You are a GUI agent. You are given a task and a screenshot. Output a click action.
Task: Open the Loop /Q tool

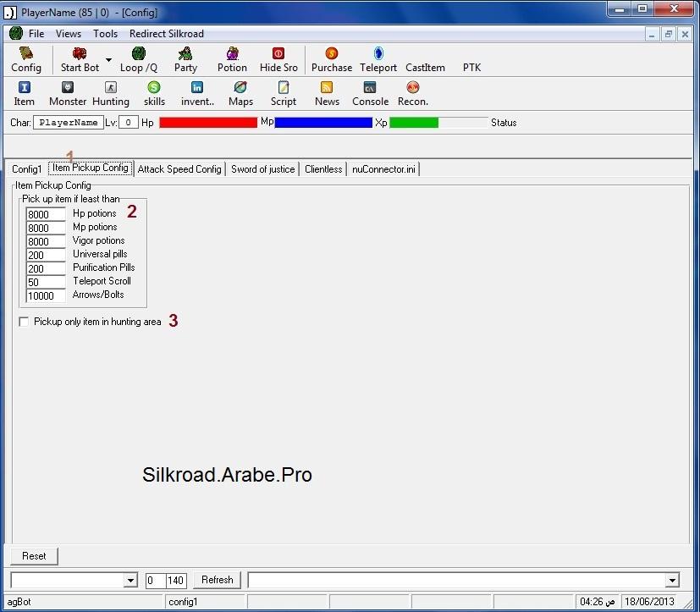tap(139, 60)
